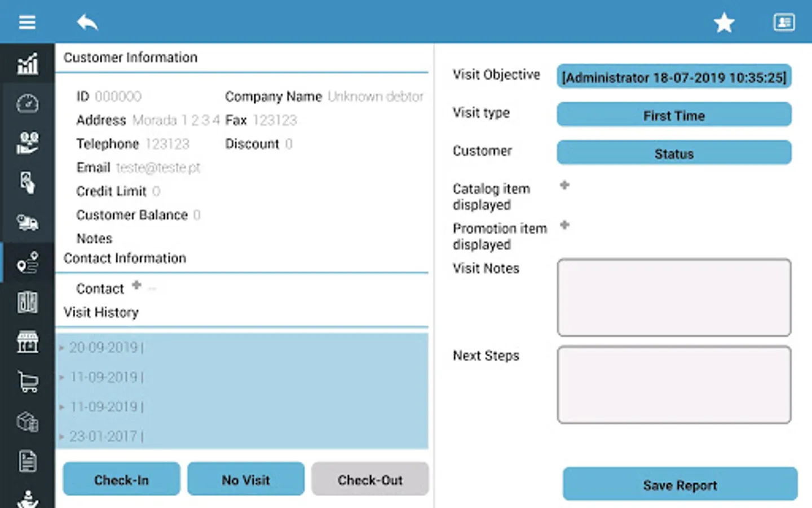The width and height of the screenshot is (812, 508).
Task: Open the bar chart statistics sidebar icon
Action: pyautogui.click(x=27, y=64)
